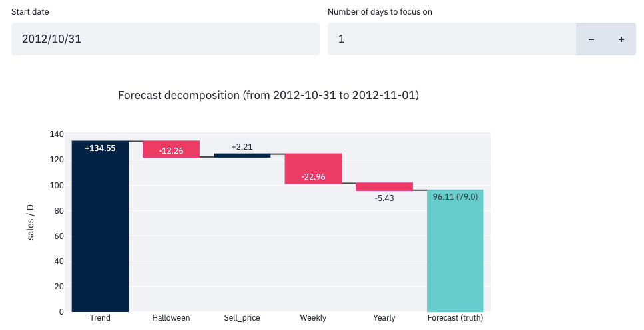Click the red Halloween bar

(x=171, y=149)
